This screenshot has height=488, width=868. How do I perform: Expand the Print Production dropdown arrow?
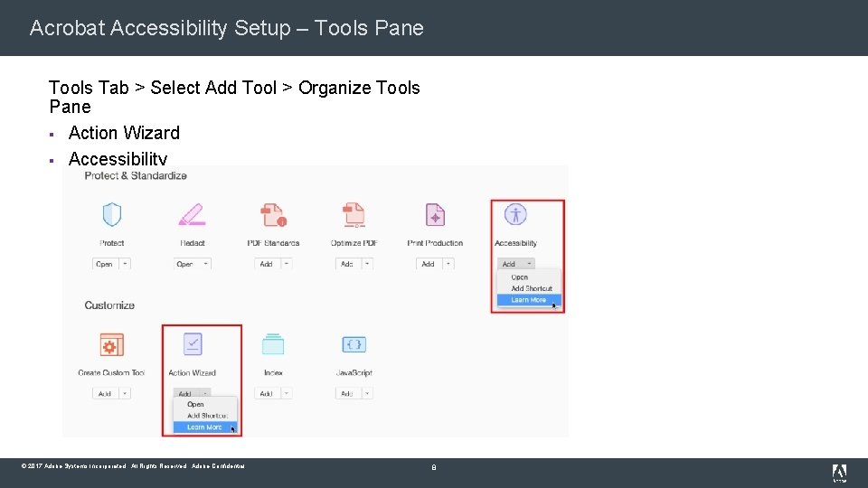tap(448, 264)
